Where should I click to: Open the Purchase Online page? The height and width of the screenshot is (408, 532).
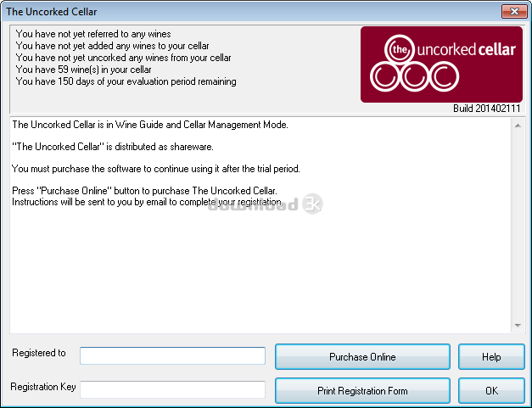[362, 357]
